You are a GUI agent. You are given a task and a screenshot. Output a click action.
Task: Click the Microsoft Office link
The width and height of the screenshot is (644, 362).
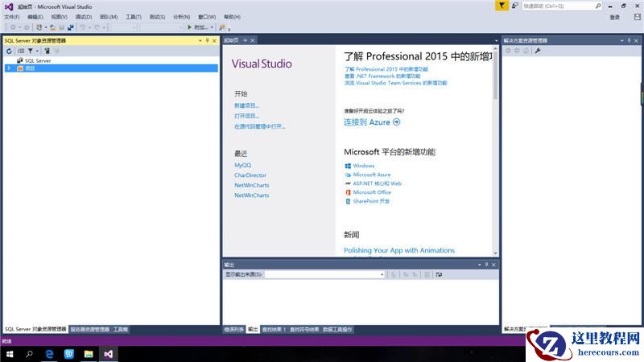click(x=372, y=192)
